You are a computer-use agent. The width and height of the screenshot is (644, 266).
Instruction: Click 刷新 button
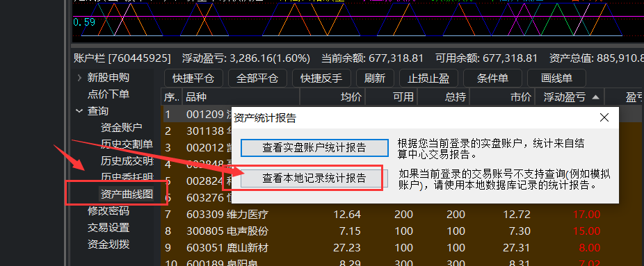point(375,78)
